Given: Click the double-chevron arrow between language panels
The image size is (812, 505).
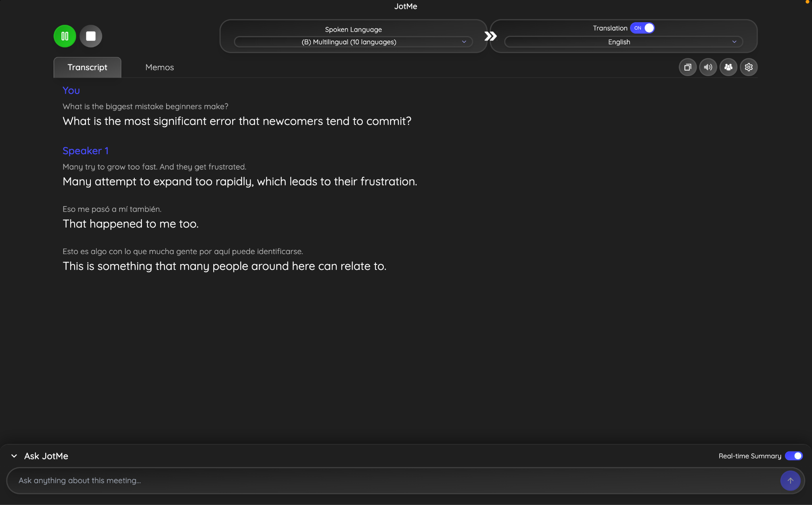Looking at the screenshot, I should (490, 36).
